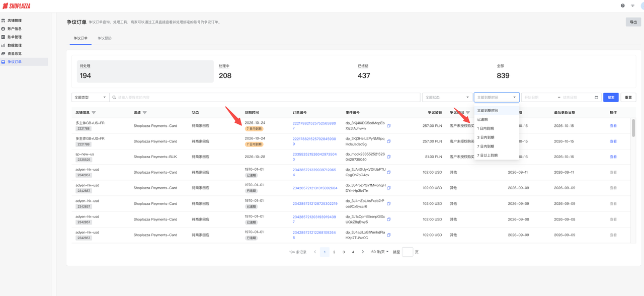Viewport: 644px width, 296px height.
Task: Open order link 233552521526042973504 0
Action: [314, 157]
